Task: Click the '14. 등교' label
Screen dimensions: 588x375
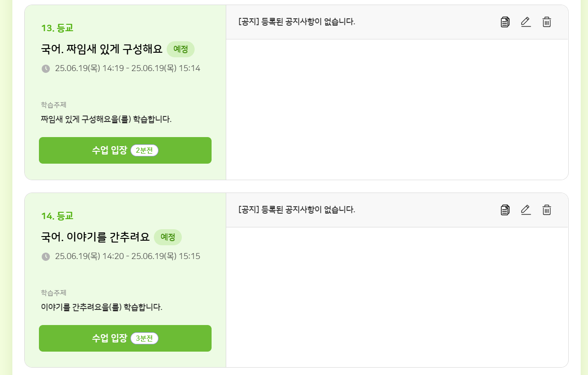Action: pyautogui.click(x=57, y=216)
